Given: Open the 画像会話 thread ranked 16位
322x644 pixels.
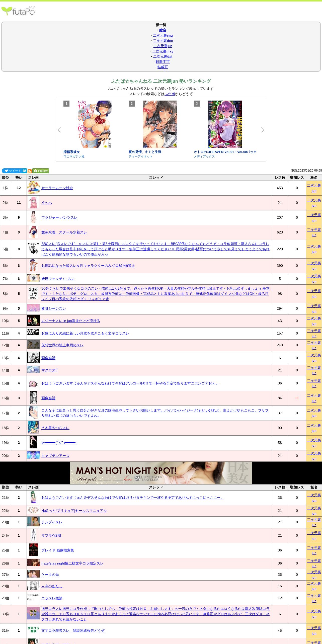Looking at the screenshot, I should click(48, 398).
